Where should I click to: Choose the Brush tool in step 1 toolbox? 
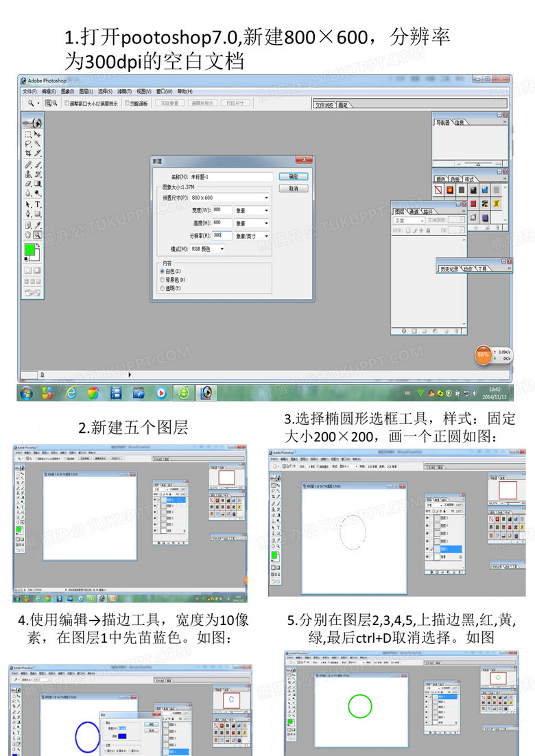[x=38, y=165]
